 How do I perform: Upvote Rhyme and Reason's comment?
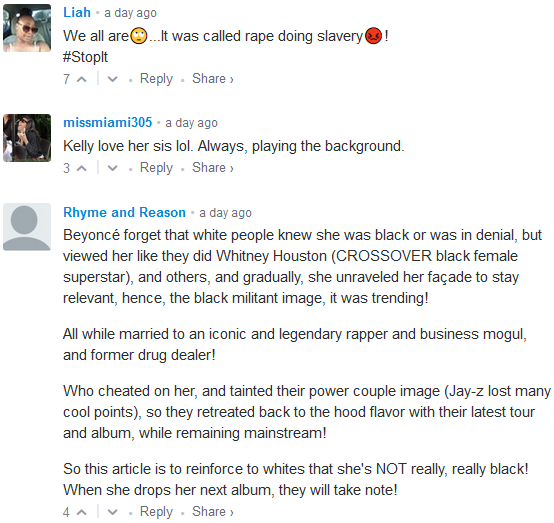(x=82, y=512)
